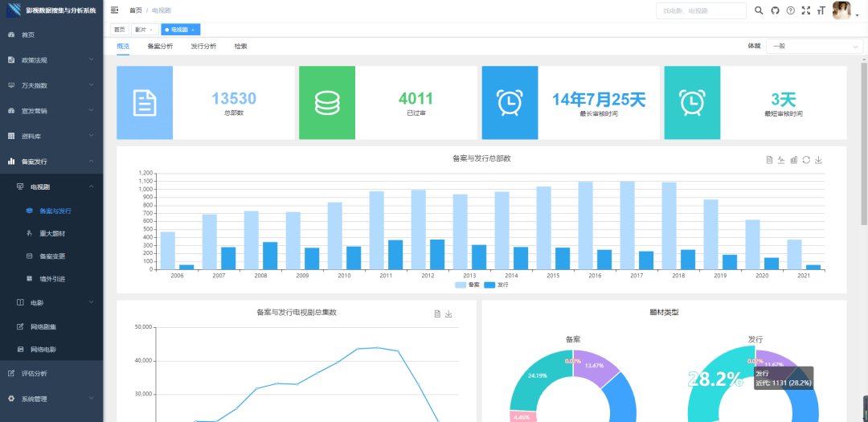Click the 找电影、电视剧 search field
The width and height of the screenshot is (868, 422).
[700, 10]
